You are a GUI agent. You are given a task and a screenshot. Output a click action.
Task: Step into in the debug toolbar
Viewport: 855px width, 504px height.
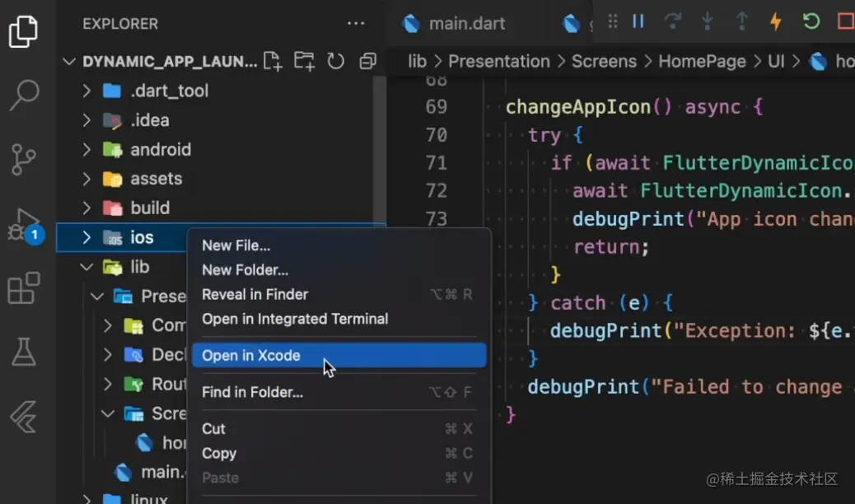[708, 21]
